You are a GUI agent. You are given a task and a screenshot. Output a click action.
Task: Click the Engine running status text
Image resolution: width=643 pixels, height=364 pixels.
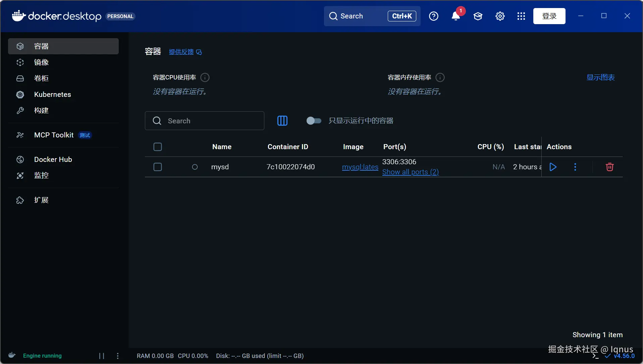[42, 356]
